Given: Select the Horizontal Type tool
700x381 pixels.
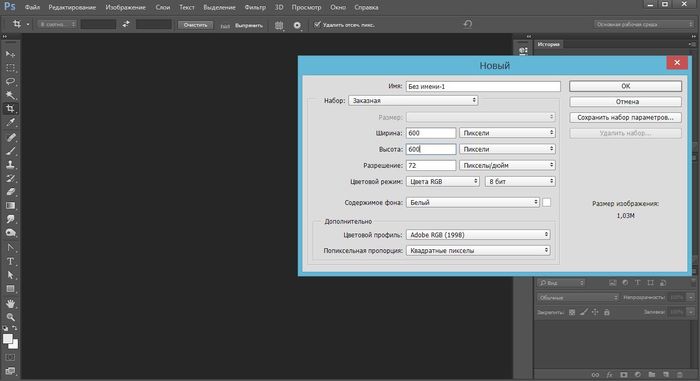Looking at the screenshot, I should 10,261.
